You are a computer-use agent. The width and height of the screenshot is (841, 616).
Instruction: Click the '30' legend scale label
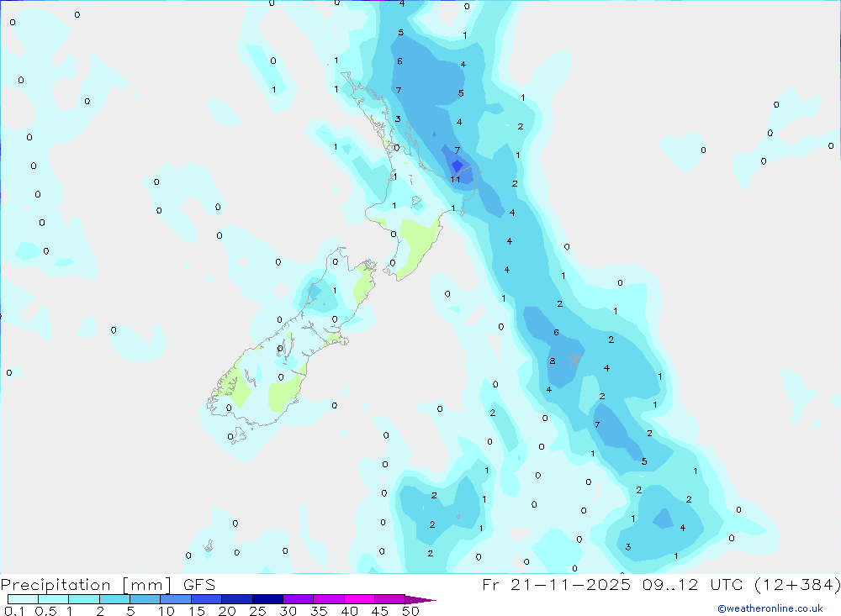pos(288,611)
